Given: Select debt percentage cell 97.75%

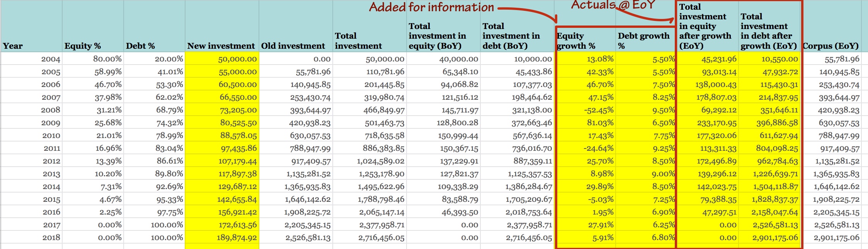Looking at the screenshot, I should pyautogui.click(x=154, y=212).
